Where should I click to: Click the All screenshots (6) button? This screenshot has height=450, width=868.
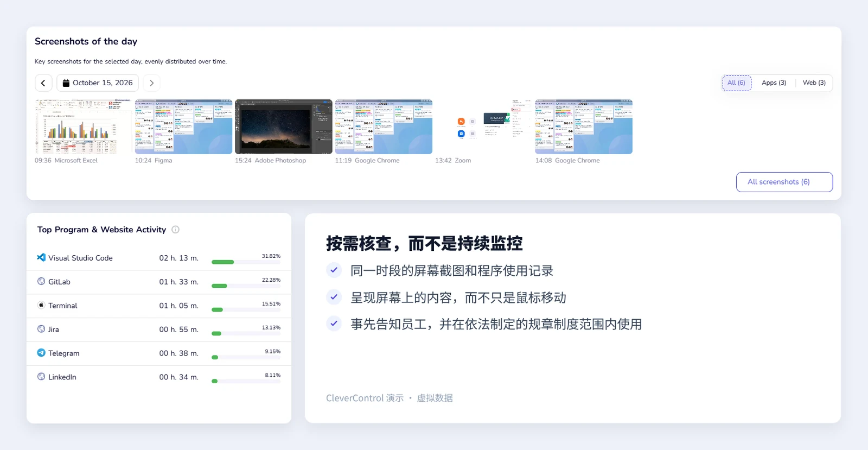(x=784, y=182)
